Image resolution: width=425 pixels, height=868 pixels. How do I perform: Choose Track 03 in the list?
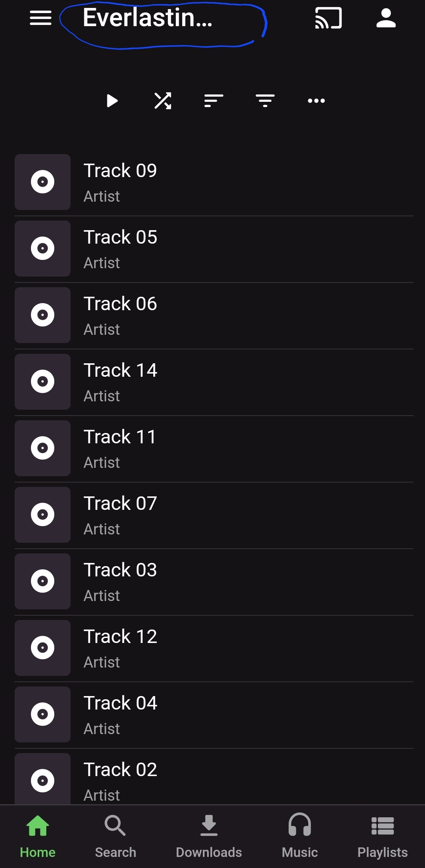(214, 582)
